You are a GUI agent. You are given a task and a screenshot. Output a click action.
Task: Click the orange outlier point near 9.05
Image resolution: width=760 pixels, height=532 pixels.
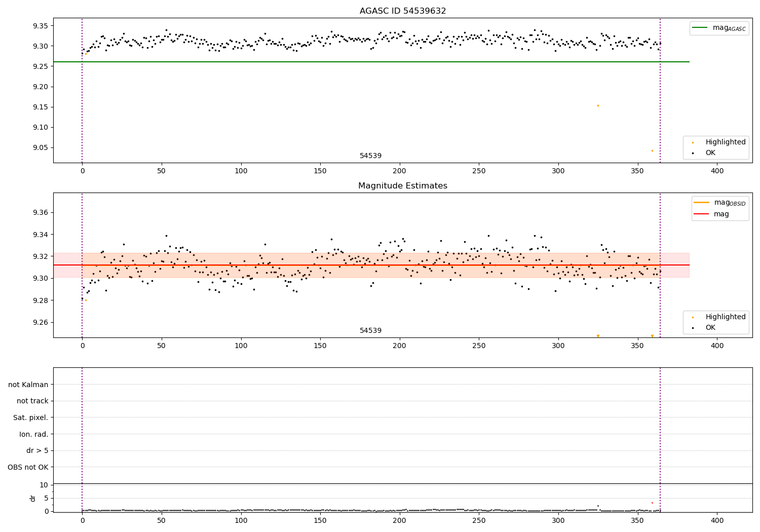(x=652, y=150)
